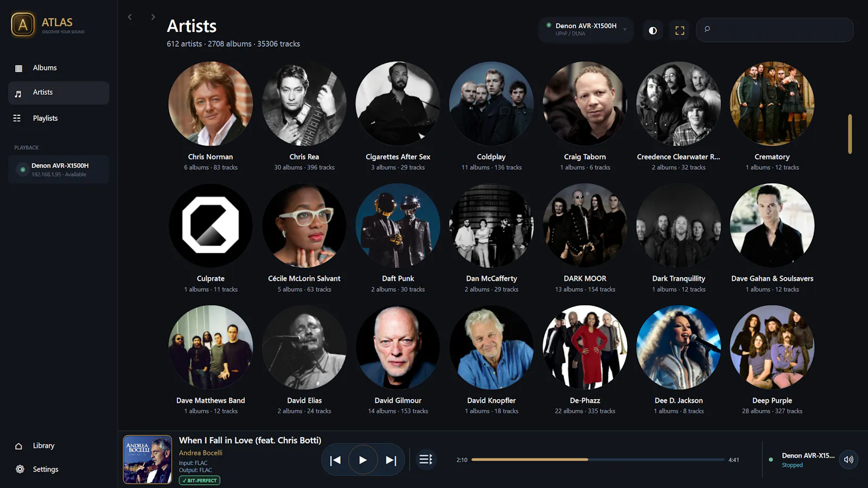Click the '13 albums · 154 tracks' text

[x=585, y=290]
